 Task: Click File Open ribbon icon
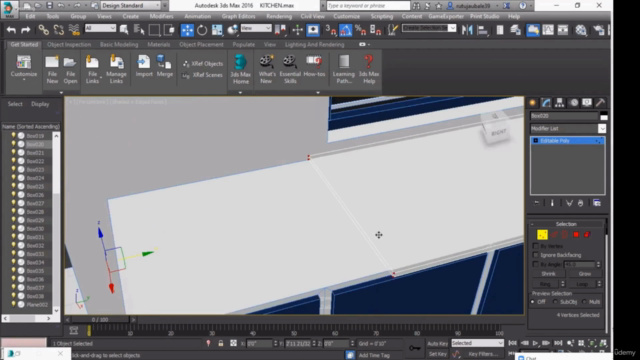coord(70,69)
